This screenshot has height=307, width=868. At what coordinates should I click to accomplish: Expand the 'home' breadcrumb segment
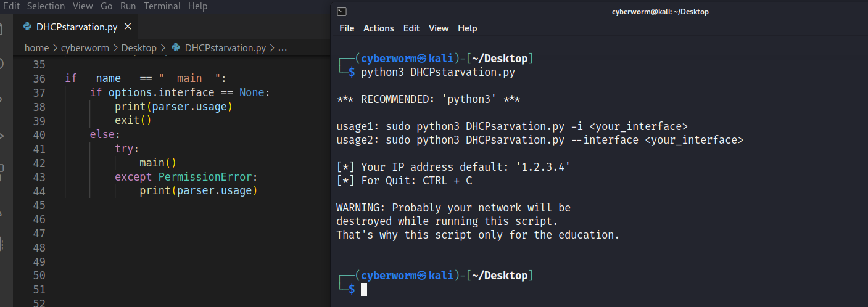click(36, 47)
